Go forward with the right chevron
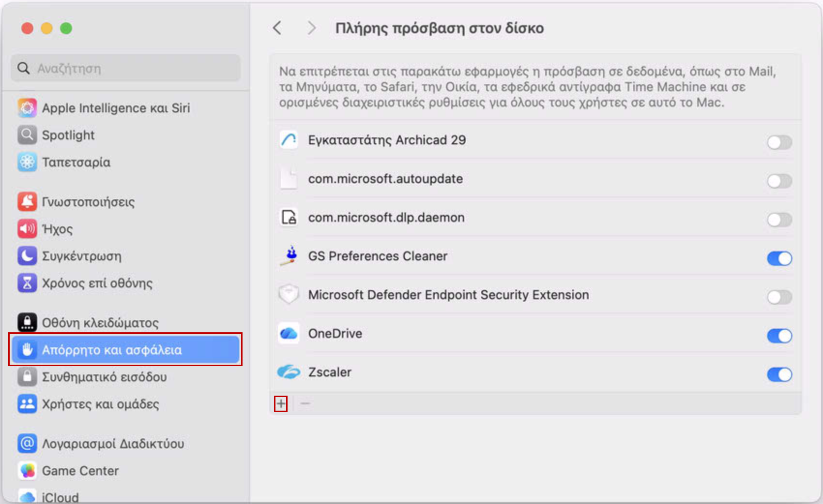 [x=312, y=28]
